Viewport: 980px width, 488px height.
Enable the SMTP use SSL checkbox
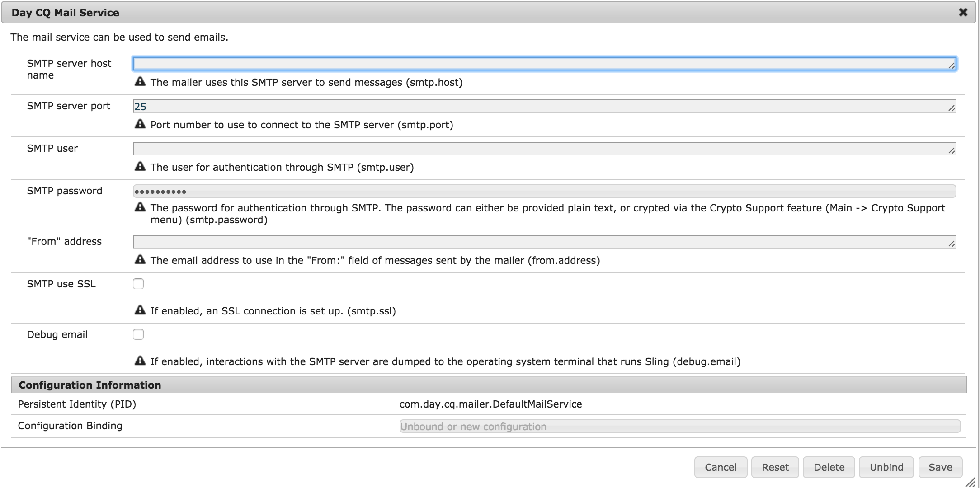pyautogui.click(x=138, y=284)
